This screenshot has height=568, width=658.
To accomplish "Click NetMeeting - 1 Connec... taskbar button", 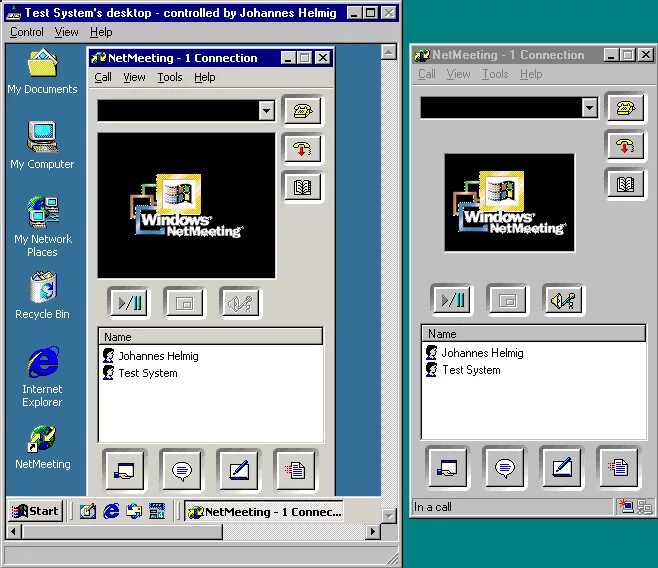I will pyautogui.click(x=264, y=512).
